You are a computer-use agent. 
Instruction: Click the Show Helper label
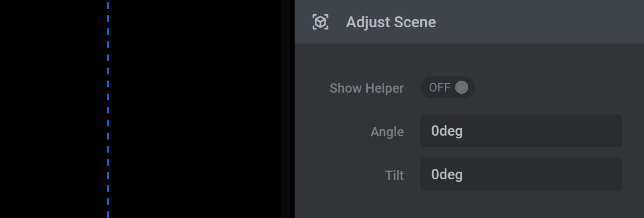coord(366,88)
